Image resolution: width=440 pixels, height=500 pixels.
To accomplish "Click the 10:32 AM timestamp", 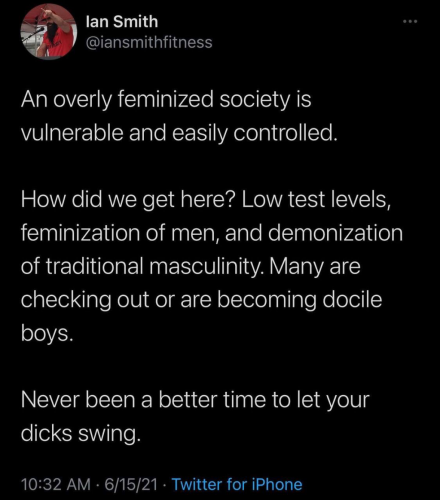I will click(56, 484).
